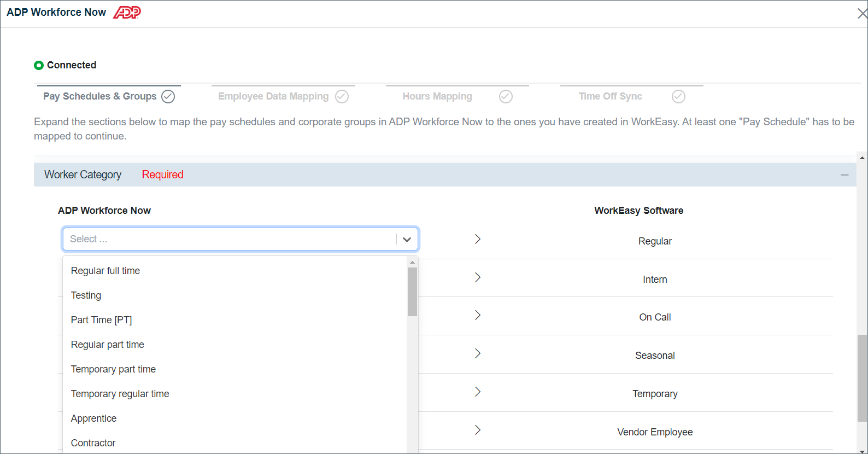
Task: Toggle the worker category dropdown arrow
Action: click(407, 239)
